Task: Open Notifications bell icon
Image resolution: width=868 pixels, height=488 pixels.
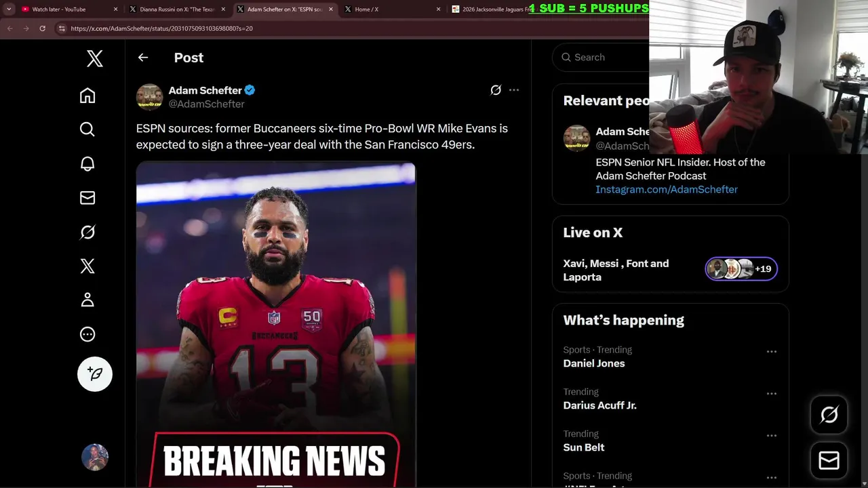Action: (x=87, y=163)
